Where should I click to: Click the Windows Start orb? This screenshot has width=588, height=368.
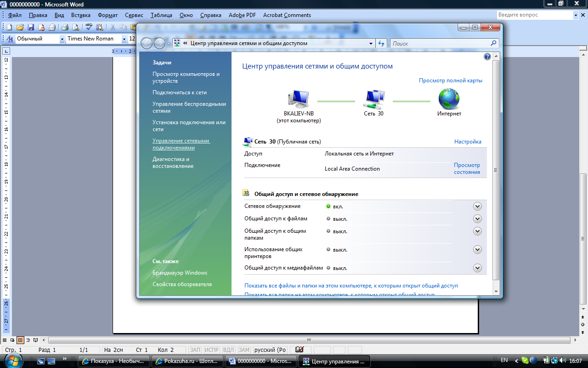point(14,360)
